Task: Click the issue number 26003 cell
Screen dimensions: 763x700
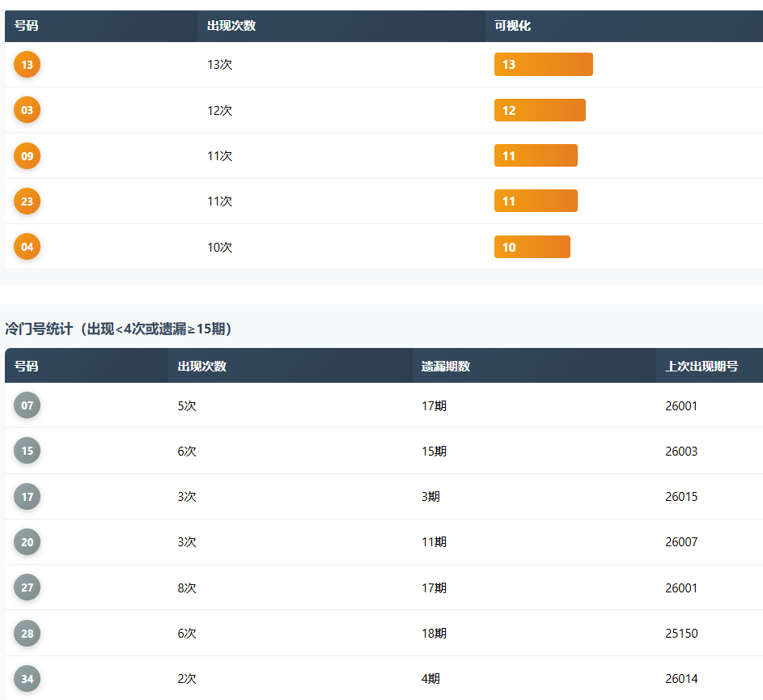Action: point(681,451)
